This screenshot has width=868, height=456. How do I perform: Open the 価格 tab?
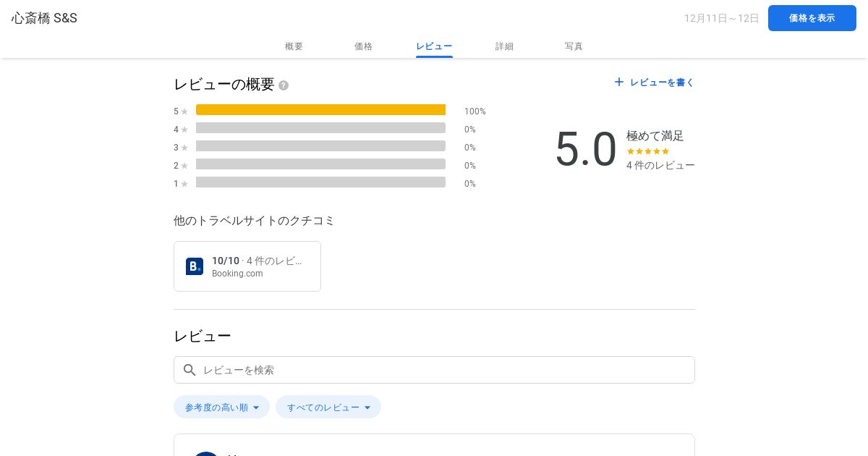pyautogui.click(x=363, y=46)
